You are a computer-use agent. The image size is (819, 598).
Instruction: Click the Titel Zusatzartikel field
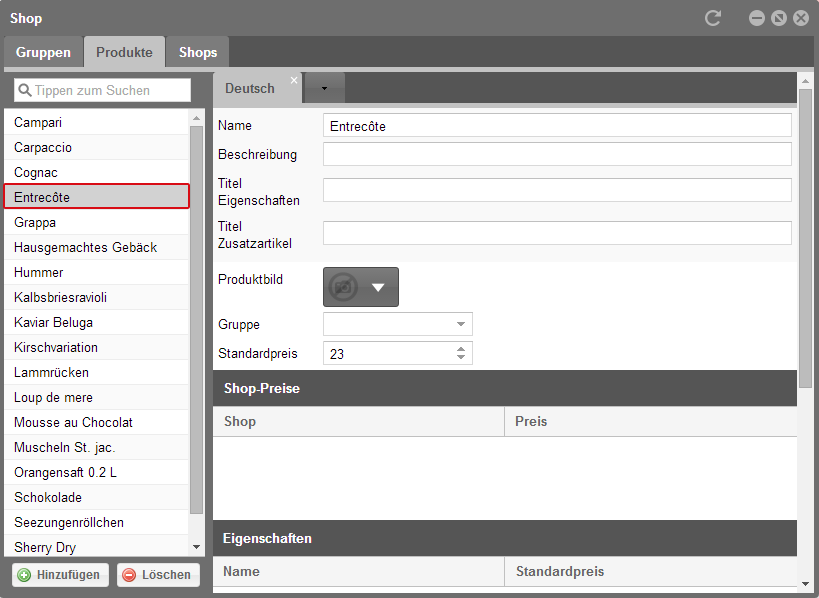point(557,233)
